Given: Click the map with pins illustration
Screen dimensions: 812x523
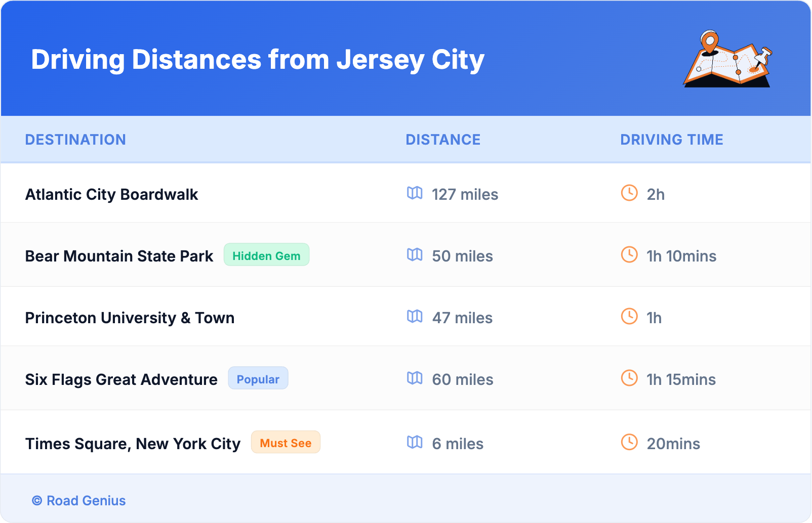Looking at the screenshot, I should coord(727,59).
